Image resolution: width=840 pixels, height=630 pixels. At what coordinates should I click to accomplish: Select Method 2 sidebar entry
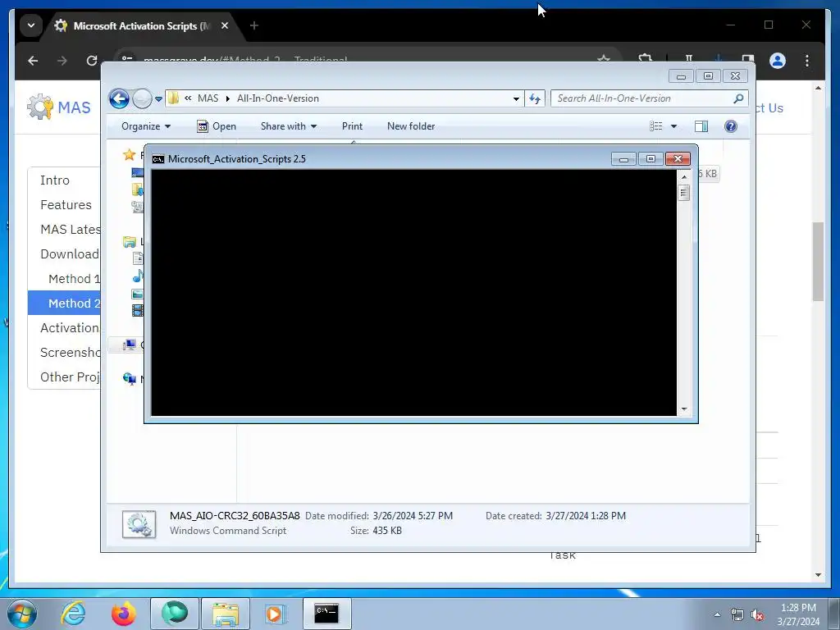pos(64,304)
